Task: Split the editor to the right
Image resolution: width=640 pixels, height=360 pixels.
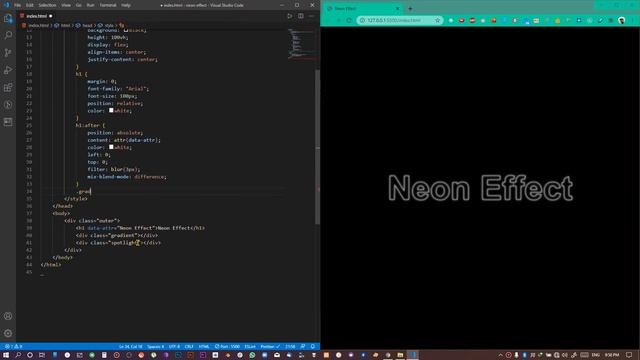Action: point(301,16)
